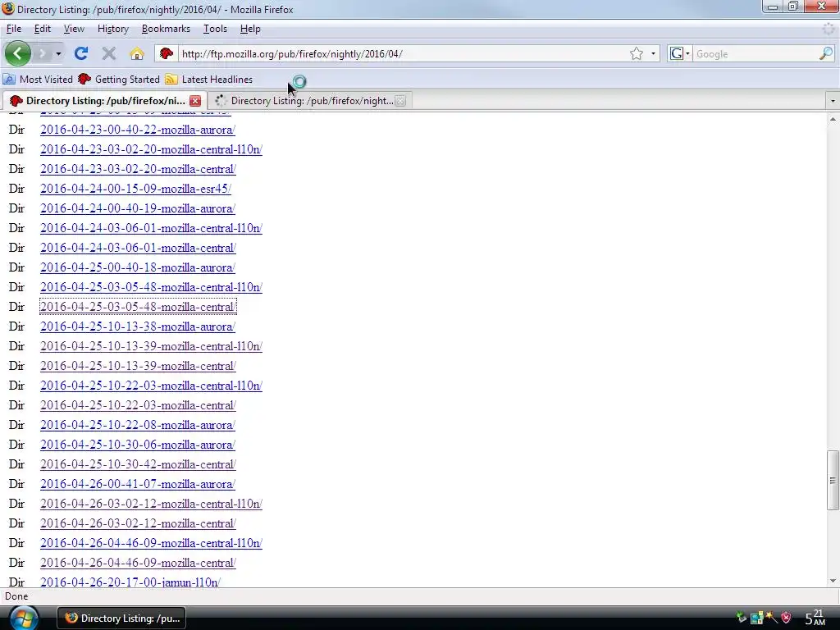840x630 pixels.
Task: Click the Done status bar text
Action: point(16,596)
